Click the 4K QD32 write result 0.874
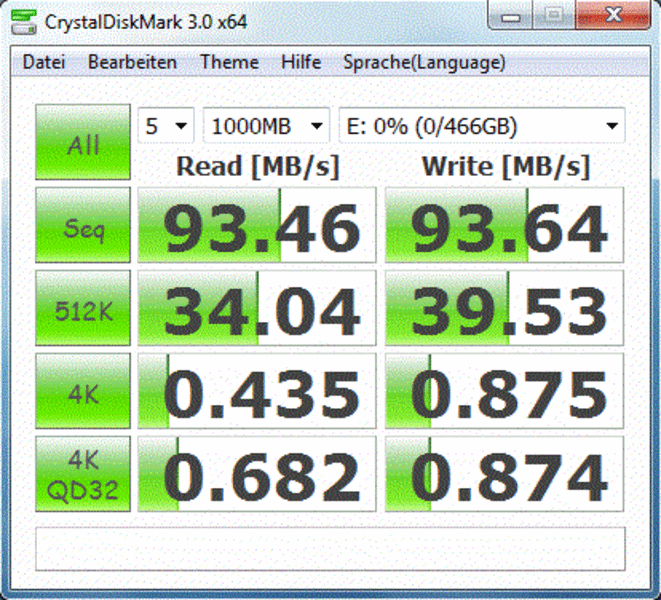The image size is (661, 600). pos(504,474)
